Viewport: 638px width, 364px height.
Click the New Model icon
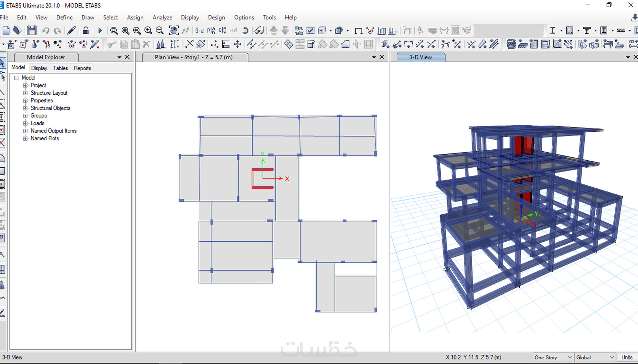coord(6,30)
